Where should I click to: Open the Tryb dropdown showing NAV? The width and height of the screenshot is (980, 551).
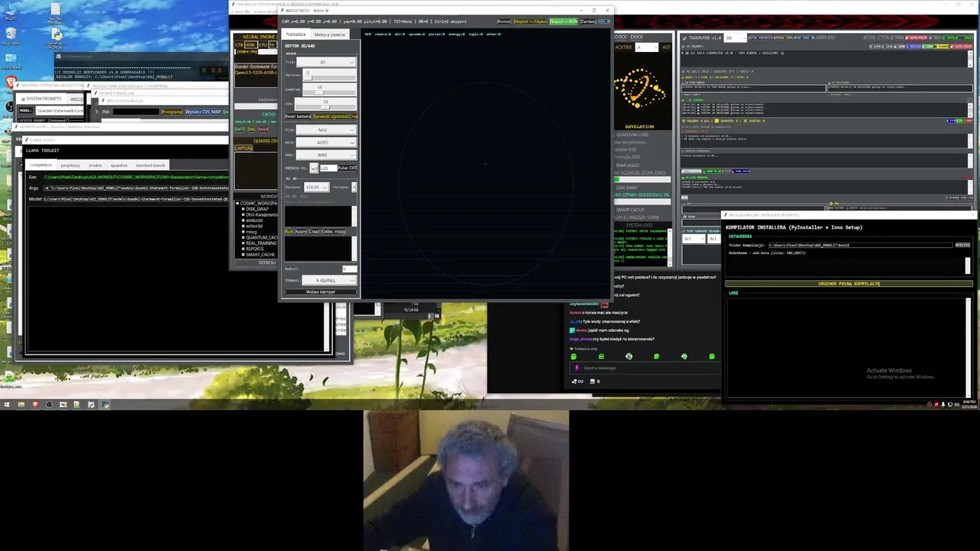[x=326, y=130]
